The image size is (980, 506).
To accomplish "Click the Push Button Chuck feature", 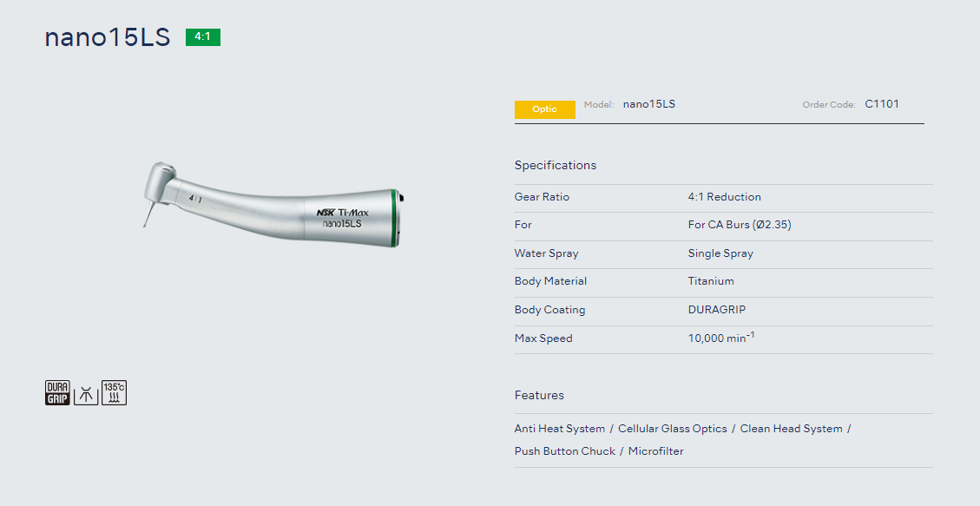I will point(565,451).
